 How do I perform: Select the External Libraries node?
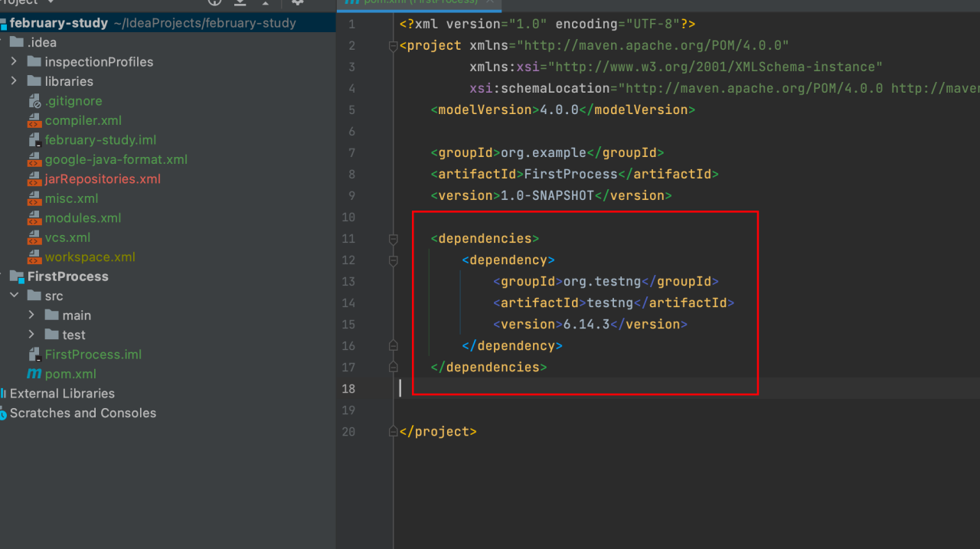pos(62,394)
